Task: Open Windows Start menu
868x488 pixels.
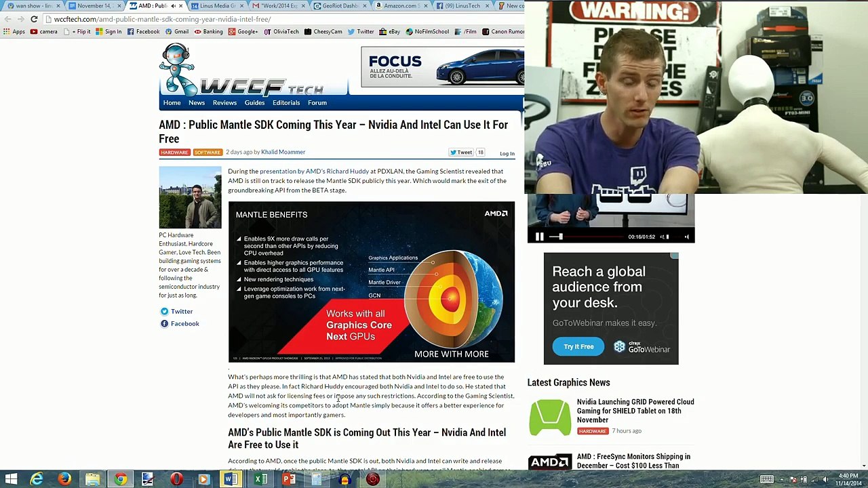Action: [12, 480]
